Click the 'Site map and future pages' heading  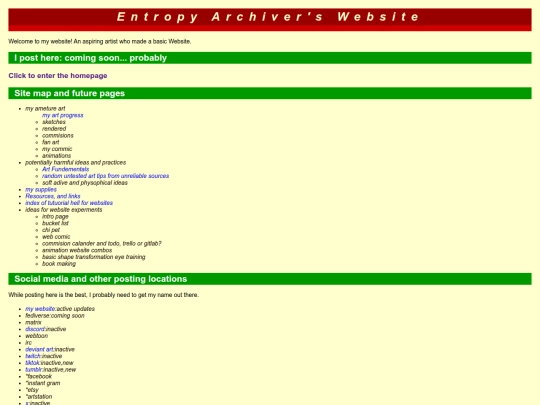270,93
